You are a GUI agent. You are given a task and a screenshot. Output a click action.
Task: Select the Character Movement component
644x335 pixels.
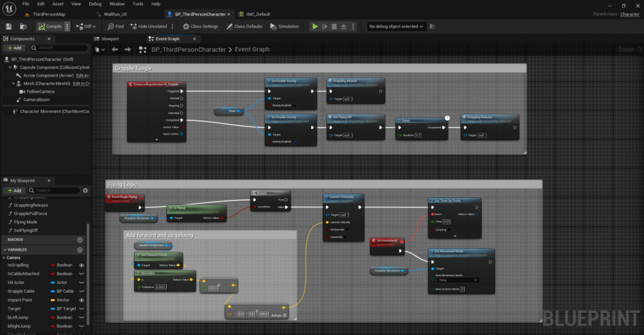(x=50, y=111)
